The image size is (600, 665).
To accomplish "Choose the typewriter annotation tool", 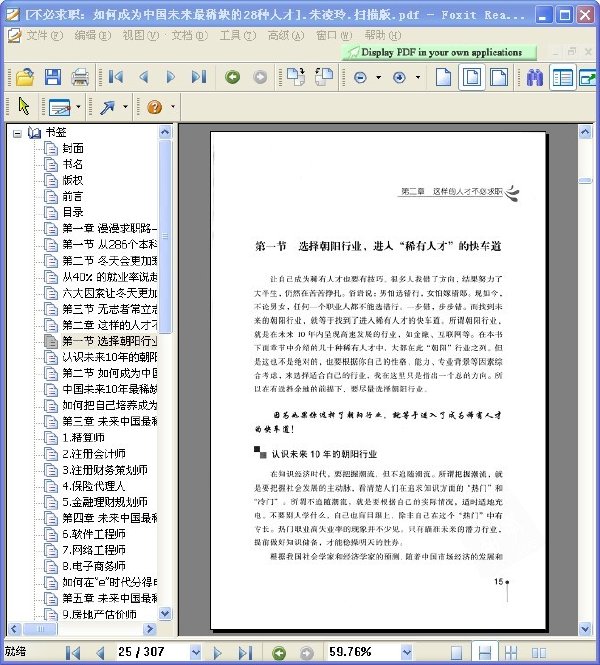I will click(x=59, y=107).
